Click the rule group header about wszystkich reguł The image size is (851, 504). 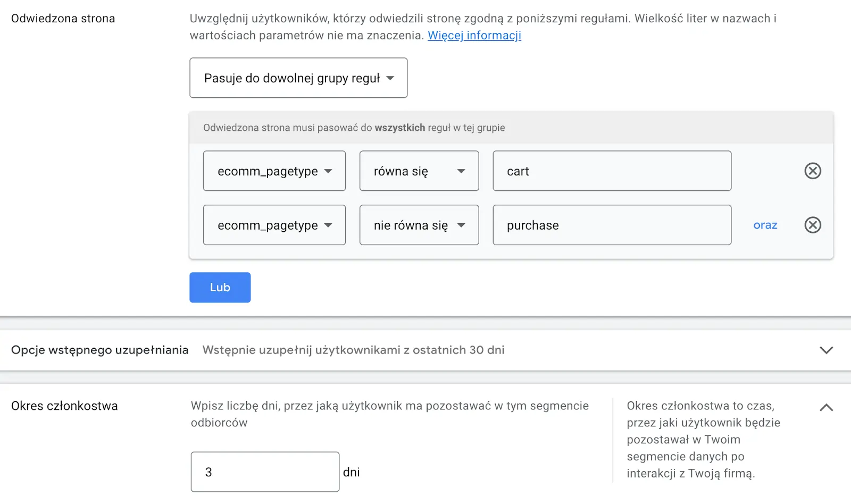tap(354, 128)
